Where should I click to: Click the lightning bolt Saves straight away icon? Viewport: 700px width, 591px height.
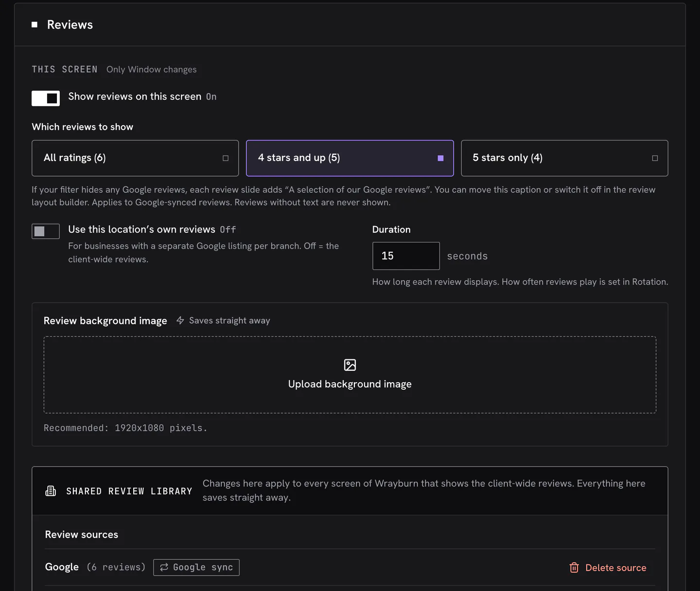coord(180,321)
